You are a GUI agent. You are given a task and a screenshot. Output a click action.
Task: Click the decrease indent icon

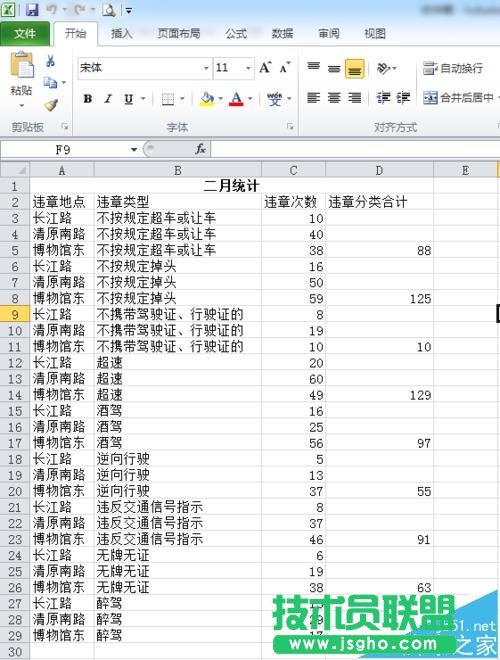pyautogui.click(x=383, y=98)
